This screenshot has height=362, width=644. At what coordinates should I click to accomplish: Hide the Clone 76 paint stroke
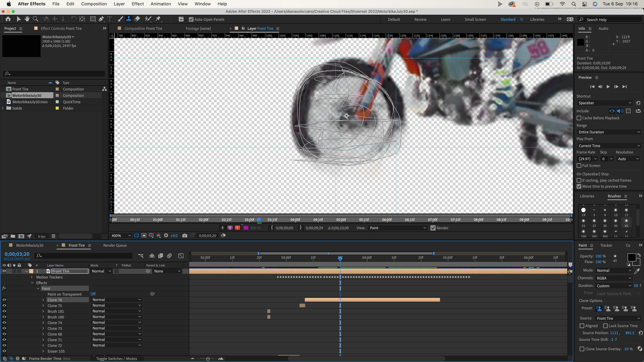4,300
